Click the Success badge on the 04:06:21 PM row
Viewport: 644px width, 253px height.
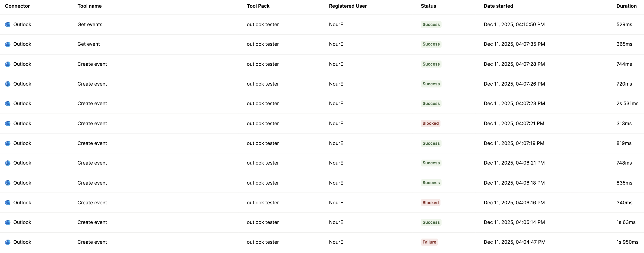tap(431, 163)
